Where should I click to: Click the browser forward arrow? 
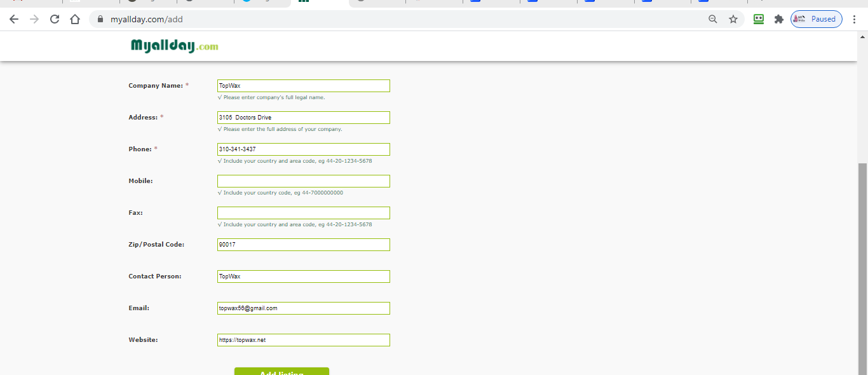[34, 19]
